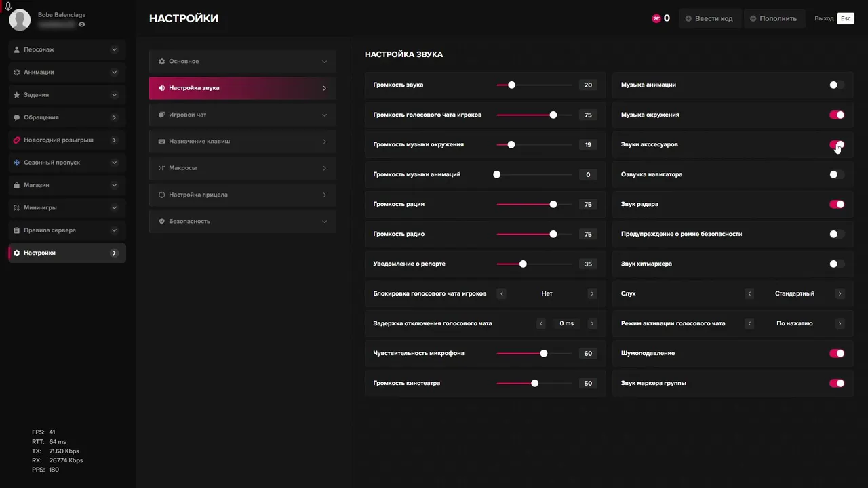Click the keyboard icon for Назначение клавиш
The image size is (868, 488).
click(162, 142)
